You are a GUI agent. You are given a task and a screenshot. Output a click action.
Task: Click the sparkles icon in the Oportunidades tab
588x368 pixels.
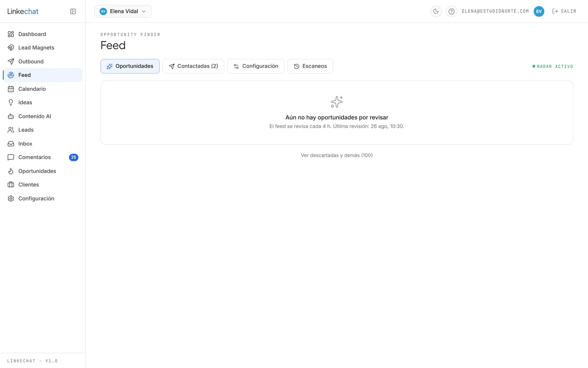[110, 66]
